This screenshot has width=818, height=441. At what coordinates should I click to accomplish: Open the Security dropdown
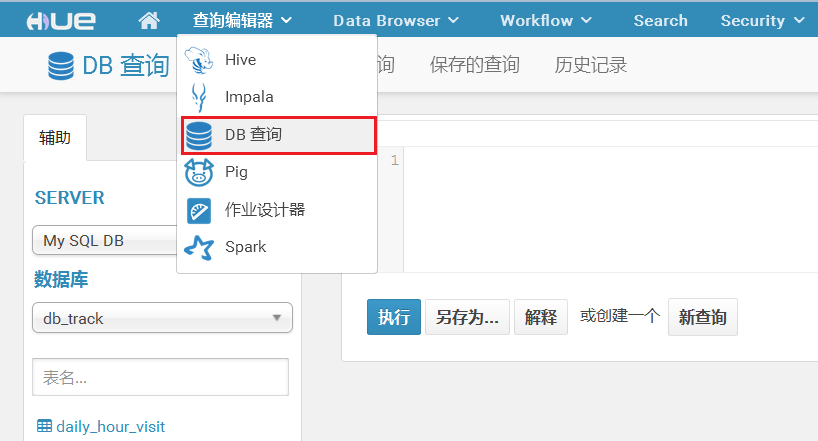click(762, 20)
